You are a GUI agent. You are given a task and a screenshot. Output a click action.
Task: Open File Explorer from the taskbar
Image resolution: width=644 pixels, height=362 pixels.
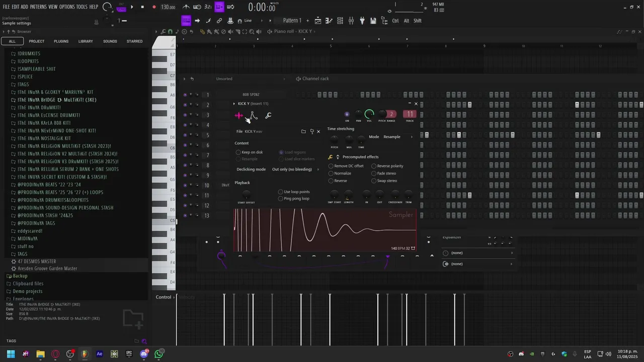(x=40, y=354)
